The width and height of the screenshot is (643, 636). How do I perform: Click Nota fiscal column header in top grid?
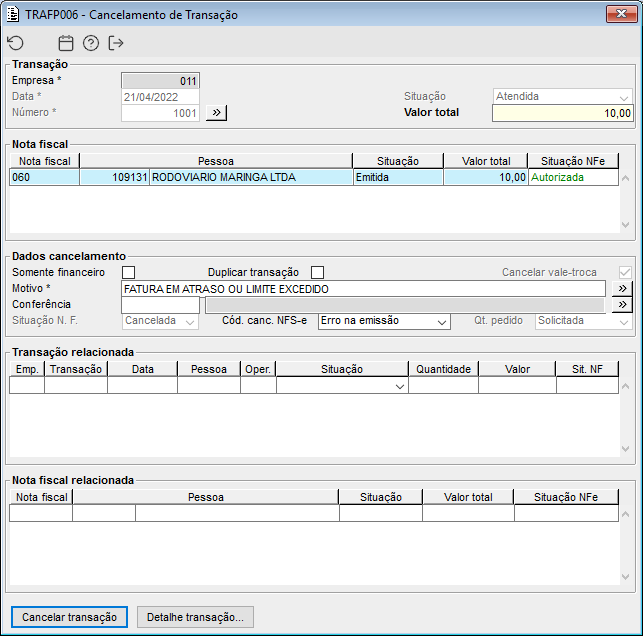[44, 161]
